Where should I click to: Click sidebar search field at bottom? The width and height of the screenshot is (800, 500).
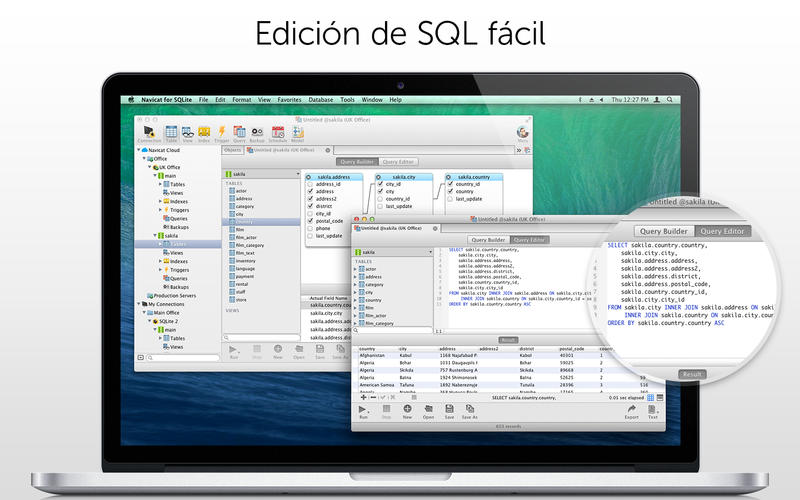pos(183,358)
